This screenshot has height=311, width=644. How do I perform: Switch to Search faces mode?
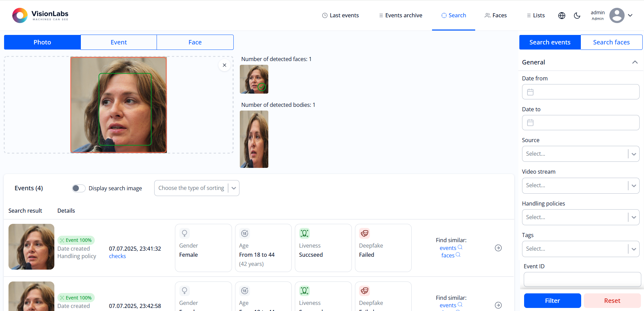pyautogui.click(x=611, y=42)
